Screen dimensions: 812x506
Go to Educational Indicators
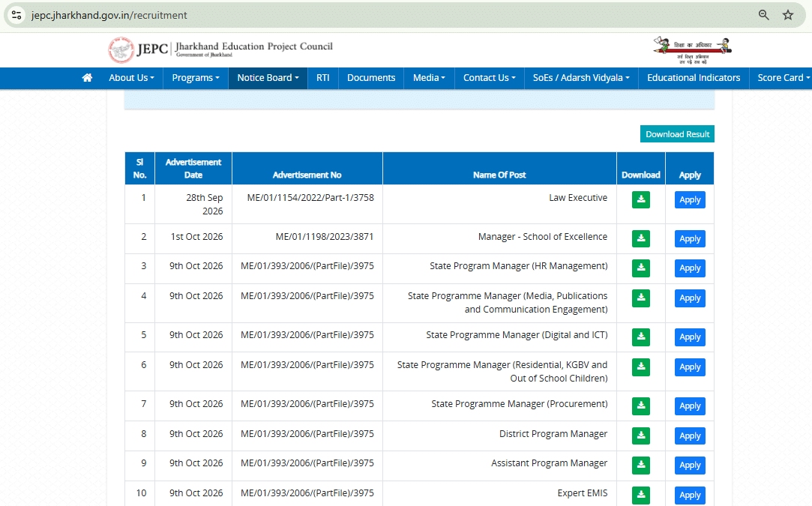pyautogui.click(x=694, y=78)
